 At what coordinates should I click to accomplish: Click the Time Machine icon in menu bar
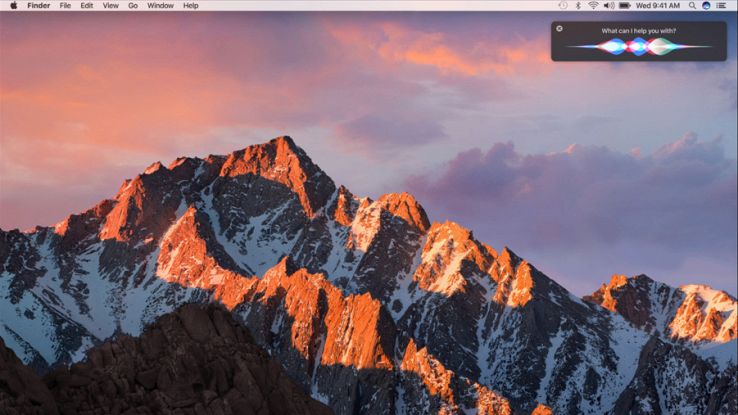[x=563, y=6]
